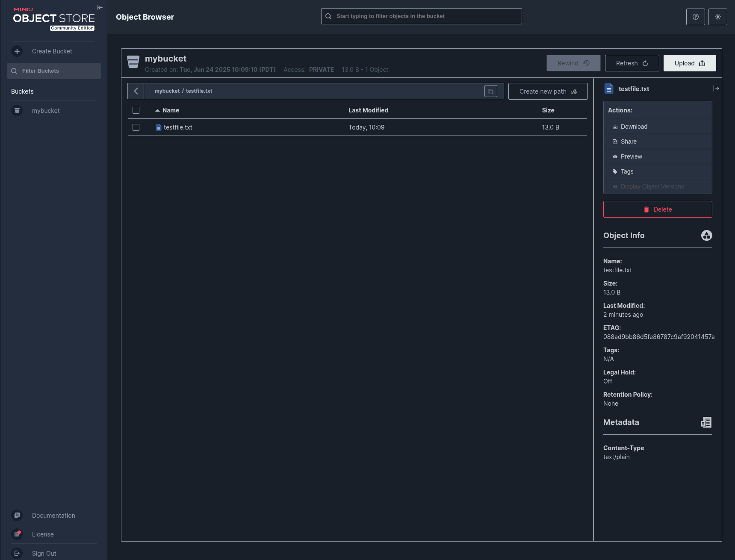This screenshot has width=735, height=560.
Task: Check the testfile.txt row checkbox
Action: (136, 127)
